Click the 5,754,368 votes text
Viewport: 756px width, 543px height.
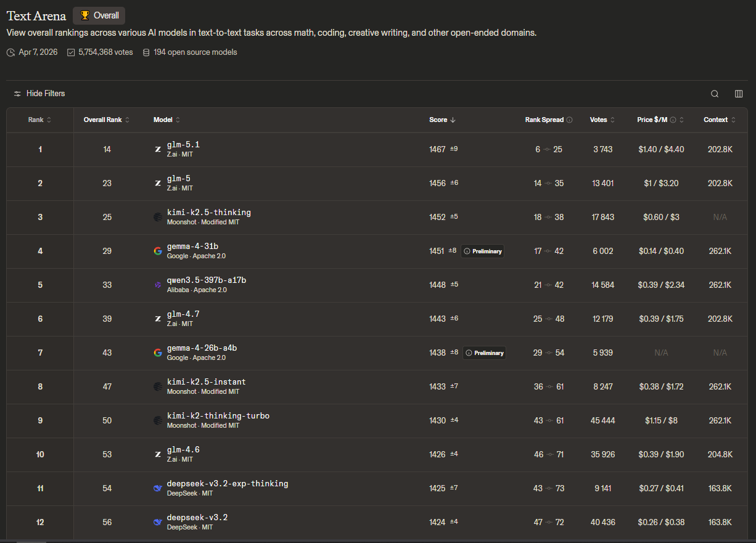[105, 52]
